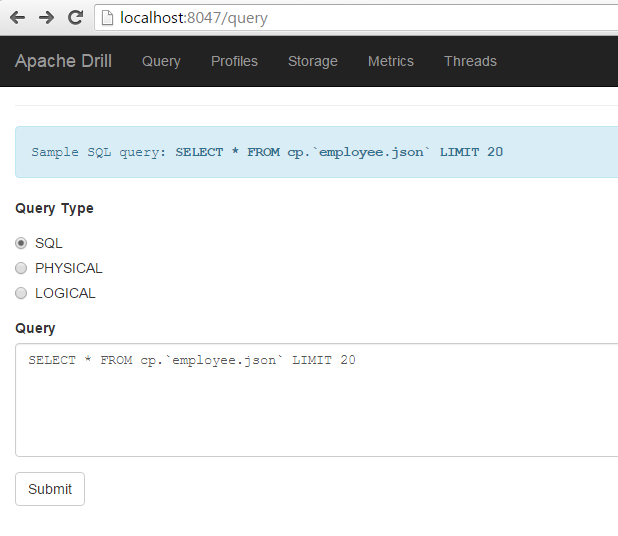The image size is (618, 536).
Task: Reload the page with the refresh icon
Action: click(x=75, y=18)
